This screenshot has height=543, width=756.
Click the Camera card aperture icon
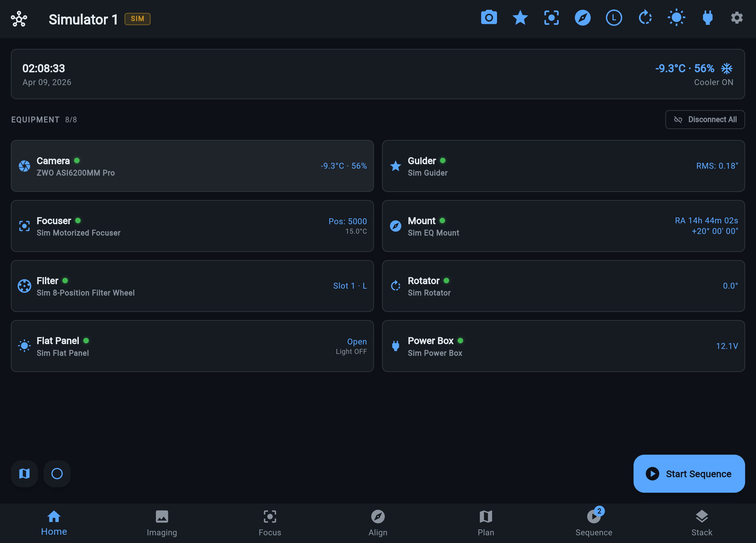[24, 166]
